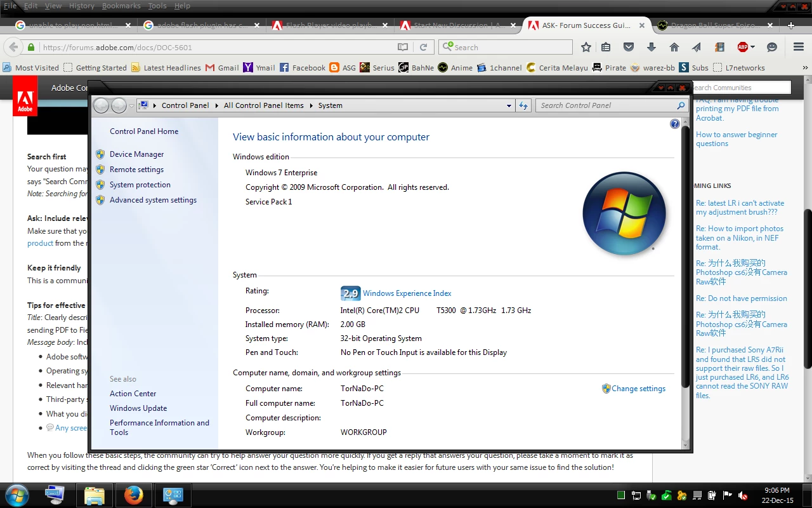Viewport: 812px width, 508px height.
Task: Open Advanced system settings
Action: 153,200
